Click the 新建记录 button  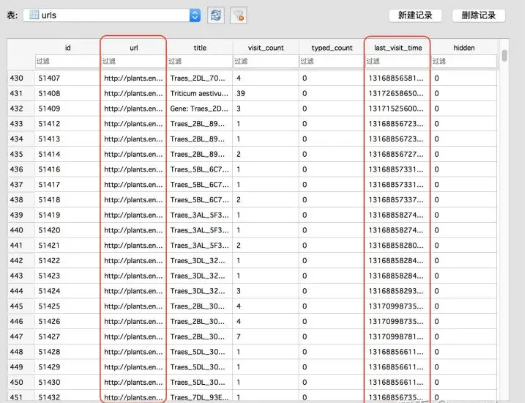[415, 15]
